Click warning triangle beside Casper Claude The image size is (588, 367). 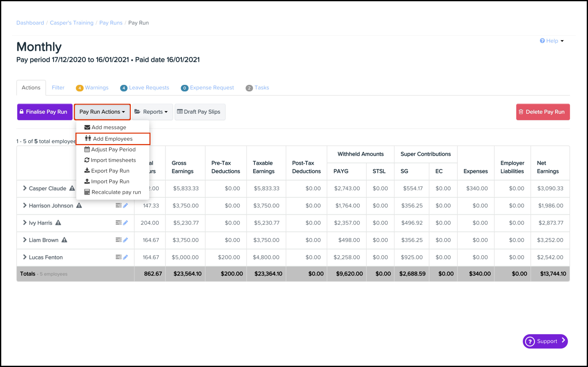[x=72, y=188]
